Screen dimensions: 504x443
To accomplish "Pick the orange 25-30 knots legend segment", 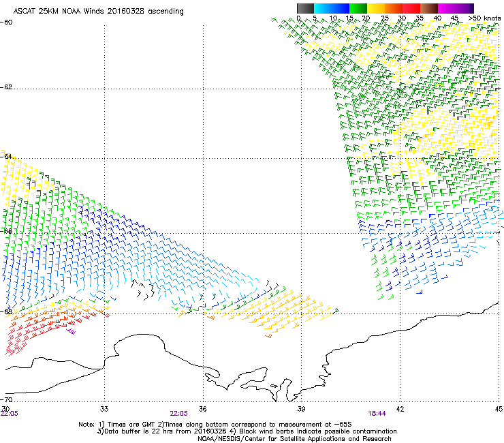I will point(394,8).
